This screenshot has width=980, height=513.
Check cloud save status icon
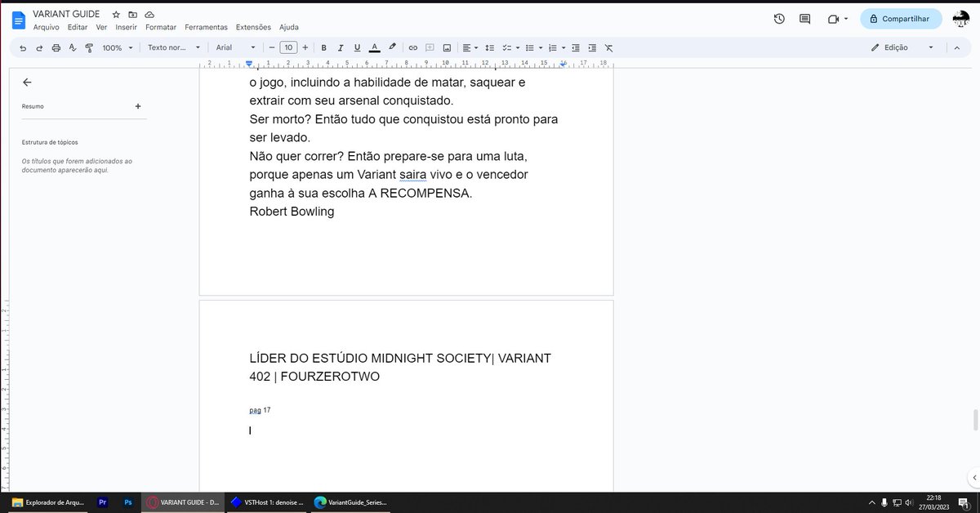149,15
